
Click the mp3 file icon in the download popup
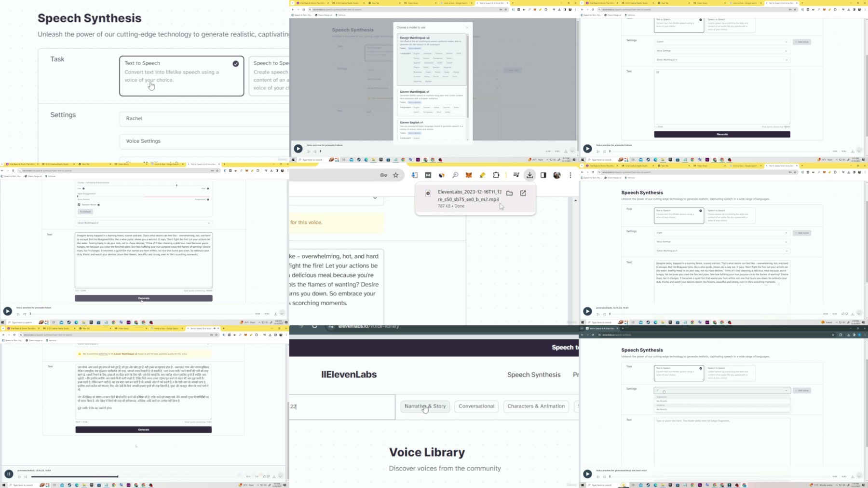[x=428, y=193]
